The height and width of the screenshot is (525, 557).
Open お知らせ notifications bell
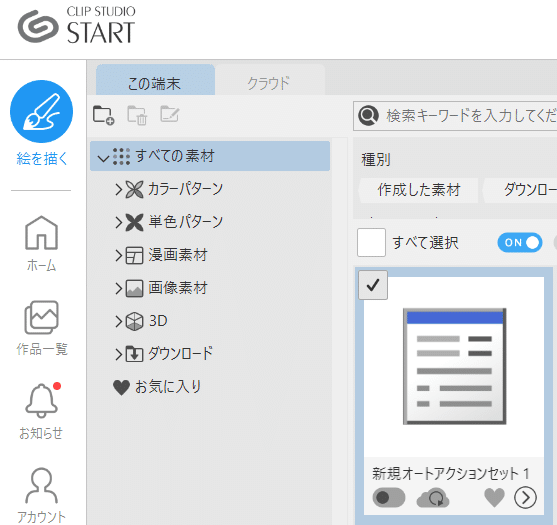41,400
